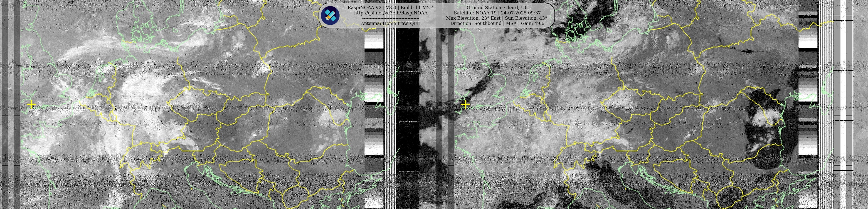
Task: Click yellow ground-station cross in left channel image
Action: point(31,105)
